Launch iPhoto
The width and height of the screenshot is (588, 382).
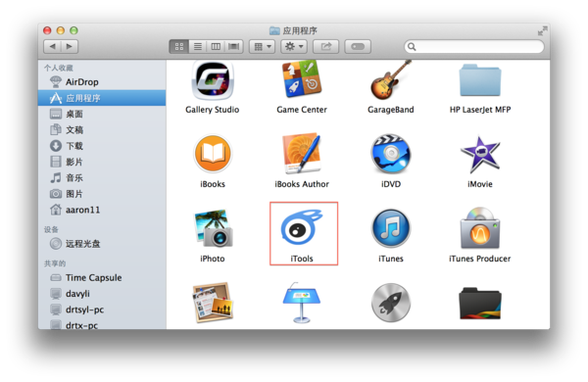coord(213,228)
